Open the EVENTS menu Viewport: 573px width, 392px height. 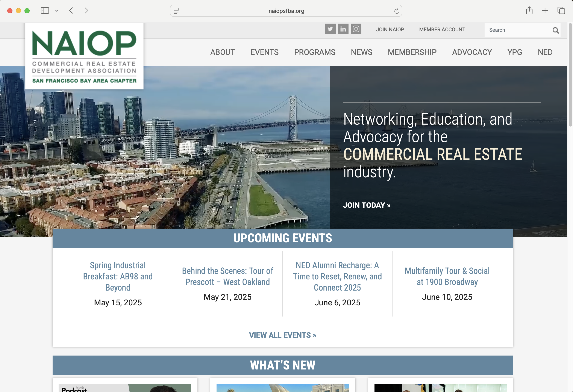coord(264,52)
